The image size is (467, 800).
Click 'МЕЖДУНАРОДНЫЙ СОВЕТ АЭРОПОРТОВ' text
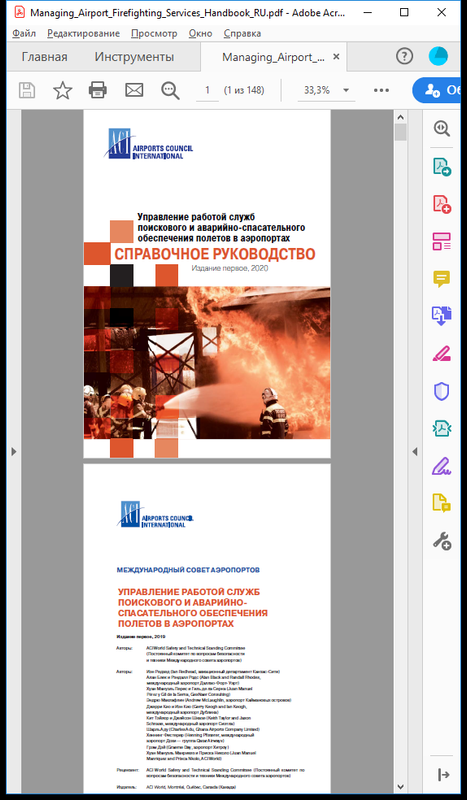click(188, 569)
